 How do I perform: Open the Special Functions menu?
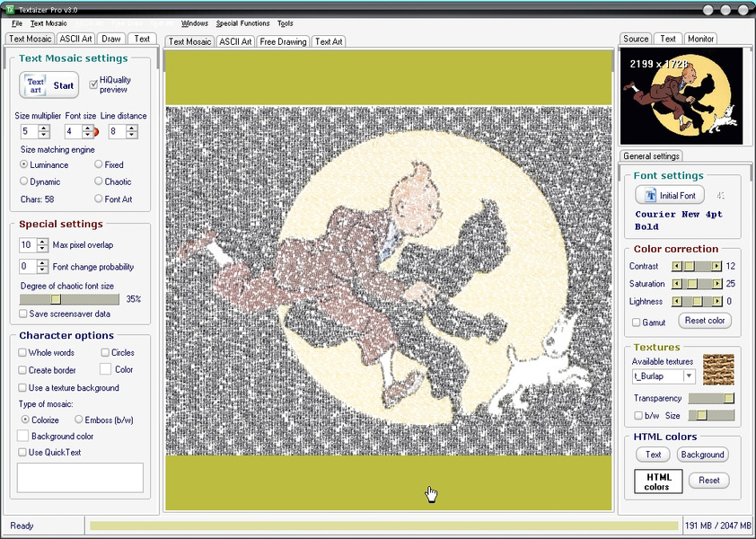242,23
